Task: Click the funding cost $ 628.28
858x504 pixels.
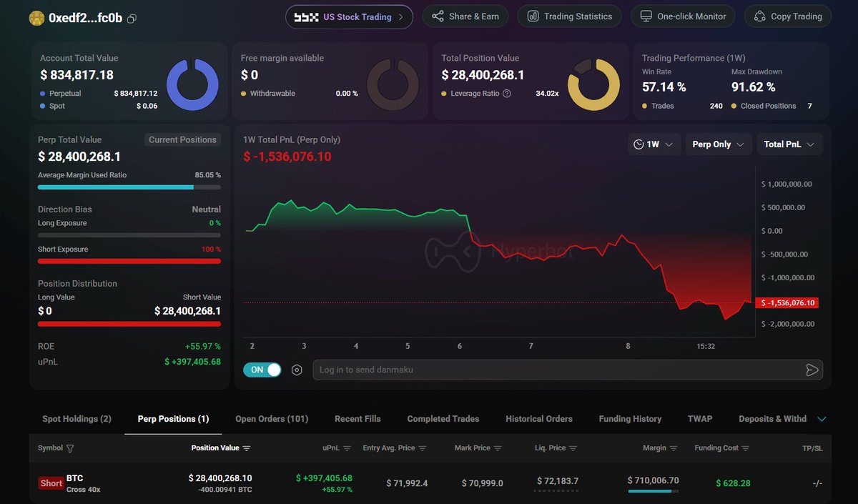Action: pos(734,483)
